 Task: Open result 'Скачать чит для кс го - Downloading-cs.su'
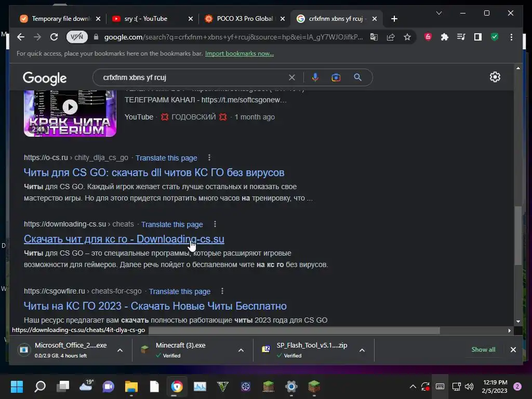click(x=124, y=239)
